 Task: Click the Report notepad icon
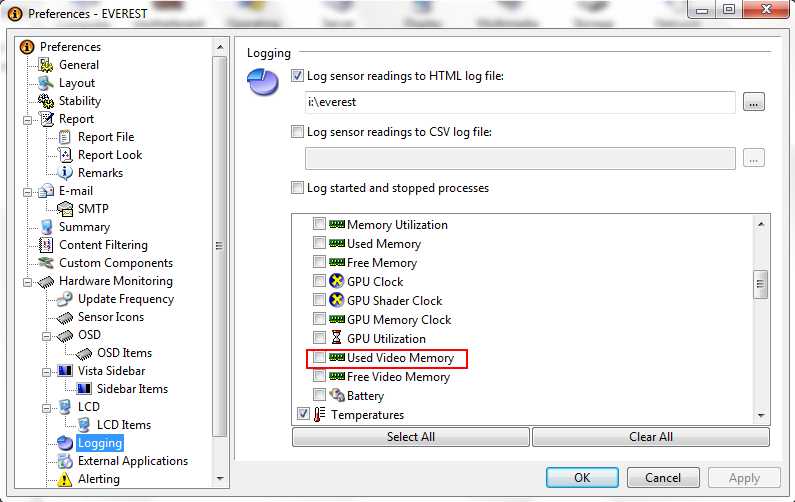pos(46,119)
